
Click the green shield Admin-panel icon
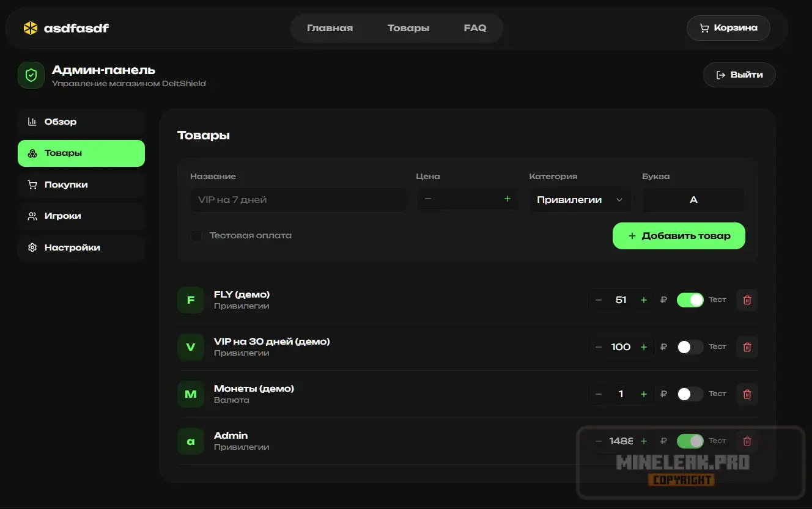click(x=31, y=75)
